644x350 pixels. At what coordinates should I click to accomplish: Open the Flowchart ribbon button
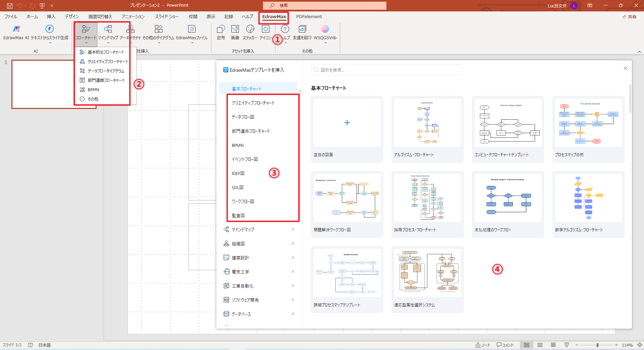click(x=86, y=34)
